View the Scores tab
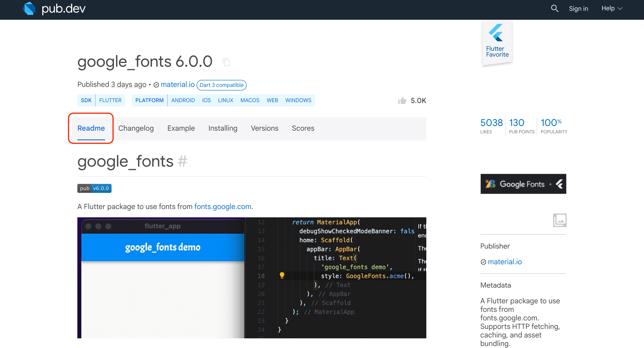This screenshot has width=644, height=348. pyautogui.click(x=303, y=128)
